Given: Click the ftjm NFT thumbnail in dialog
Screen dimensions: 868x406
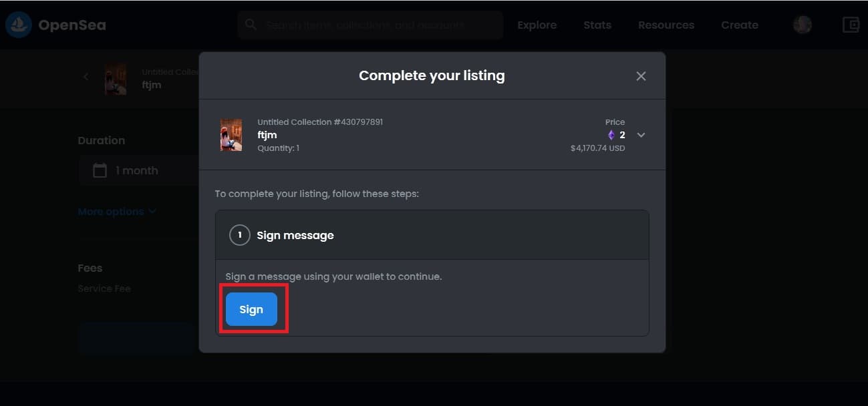Looking at the screenshot, I should coord(231,135).
